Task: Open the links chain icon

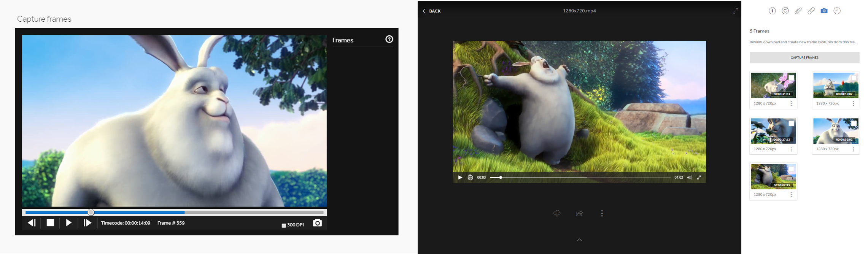Action: (x=811, y=11)
